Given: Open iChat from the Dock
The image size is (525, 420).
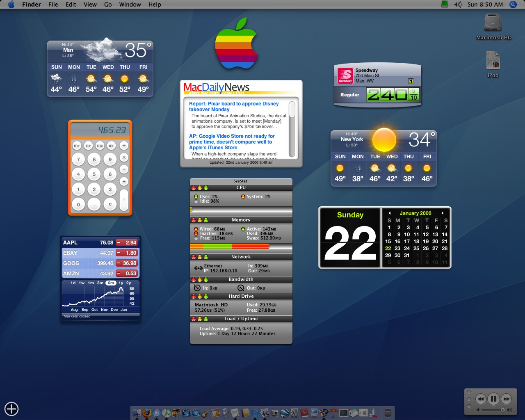Looking at the screenshot, I should [156, 413].
